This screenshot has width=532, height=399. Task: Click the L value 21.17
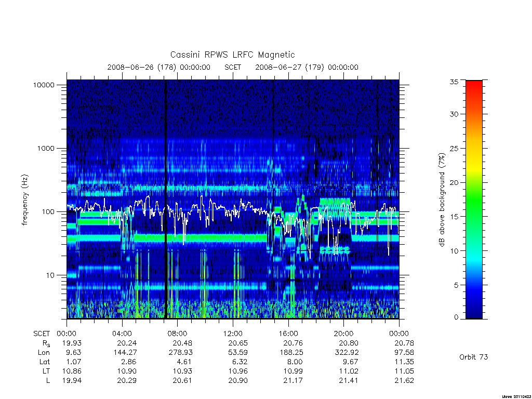pyautogui.click(x=293, y=380)
